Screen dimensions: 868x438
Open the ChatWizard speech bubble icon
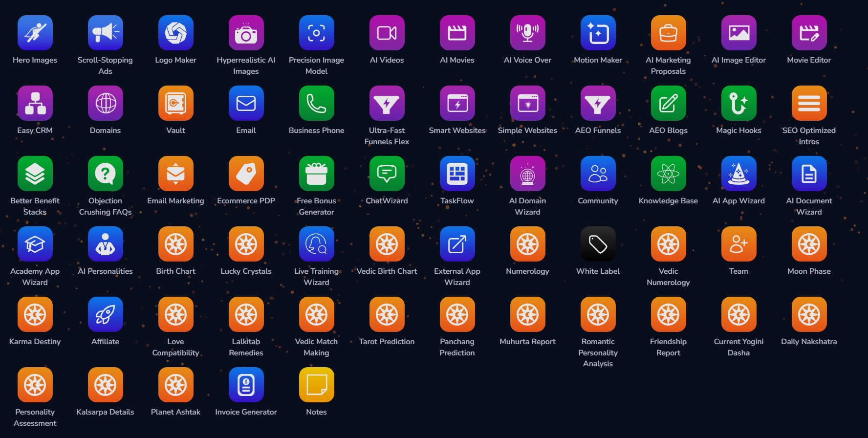tap(387, 174)
